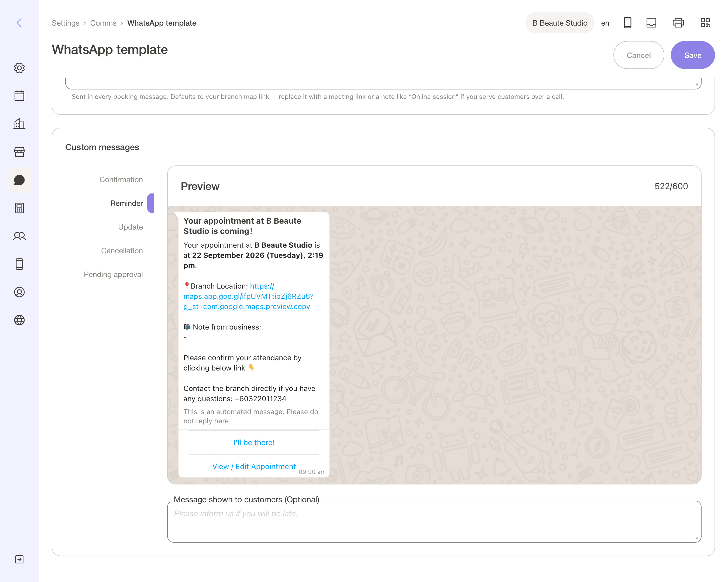Click the mobile device icon in header

627,23
